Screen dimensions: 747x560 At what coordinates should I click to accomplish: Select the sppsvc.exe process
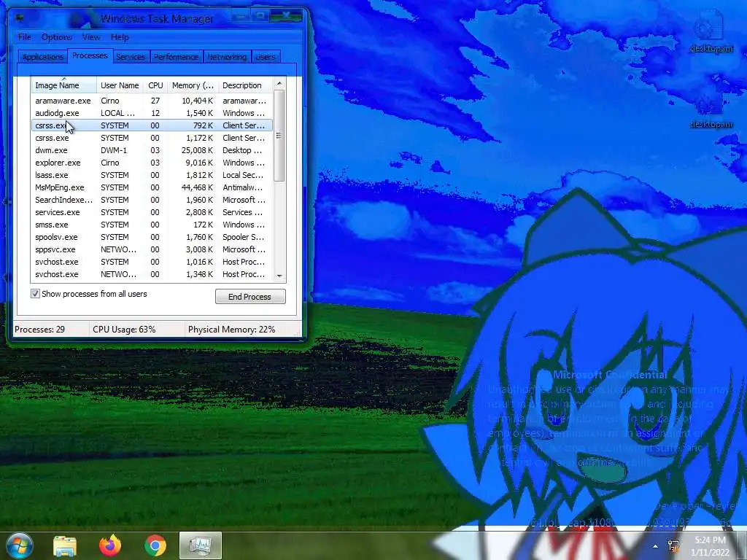pos(152,249)
